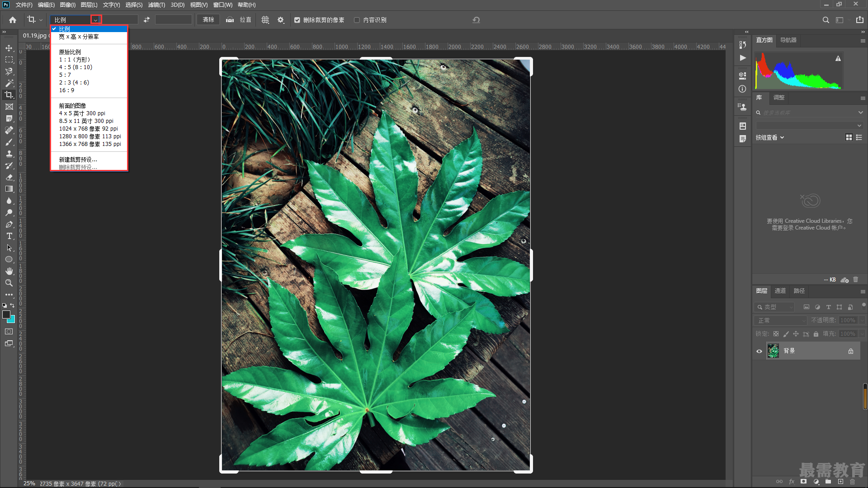This screenshot has height=488, width=868.
Task: Click the 清除 button
Action: [x=208, y=20]
